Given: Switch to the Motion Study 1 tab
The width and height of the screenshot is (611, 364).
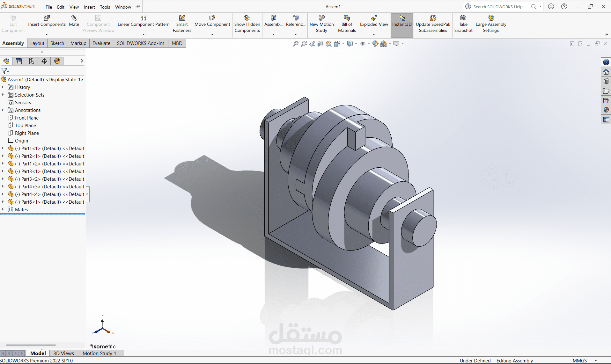Looking at the screenshot, I should pos(99,353).
